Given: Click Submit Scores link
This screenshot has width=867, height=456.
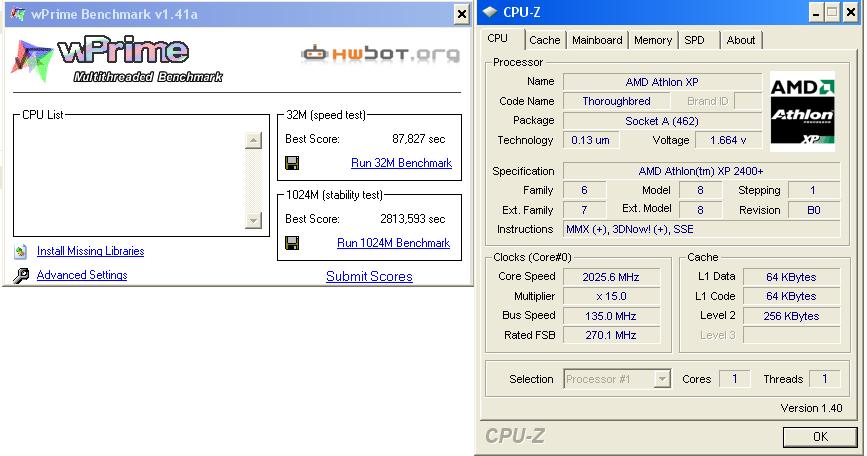Looking at the screenshot, I should [x=369, y=276].
